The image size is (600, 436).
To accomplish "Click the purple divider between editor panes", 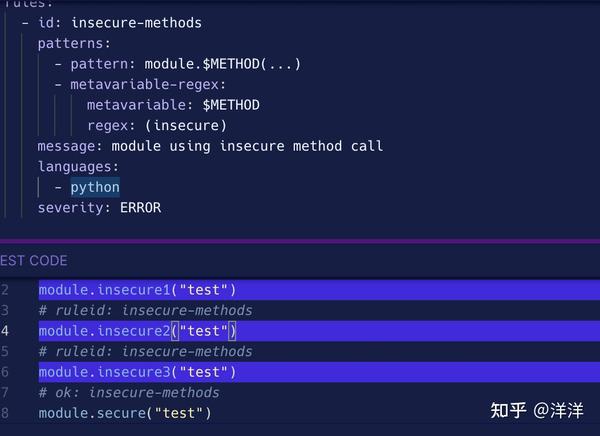I will point(300,241).
